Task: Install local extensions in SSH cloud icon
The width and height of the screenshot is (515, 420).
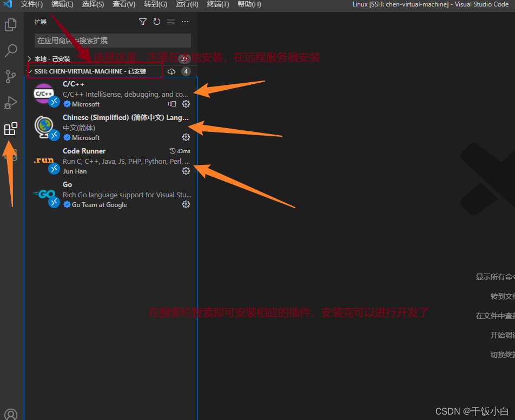Action: tap(171, 71)
